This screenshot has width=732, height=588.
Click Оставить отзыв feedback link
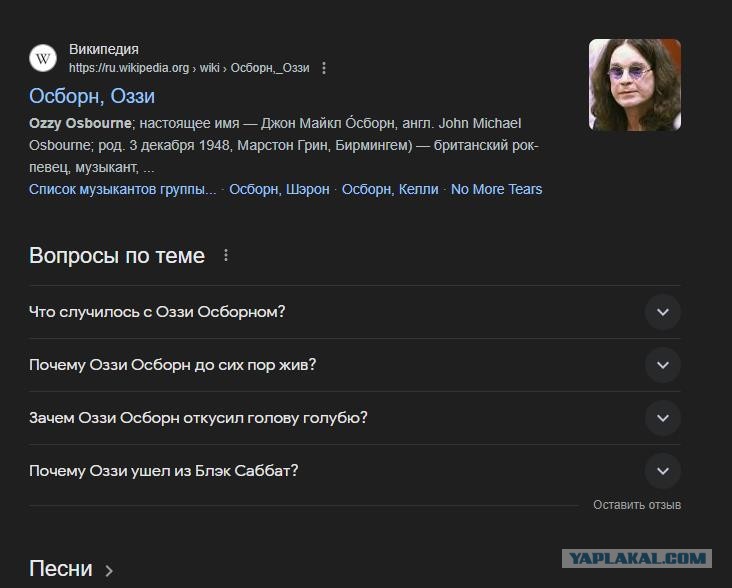point(637,505)
